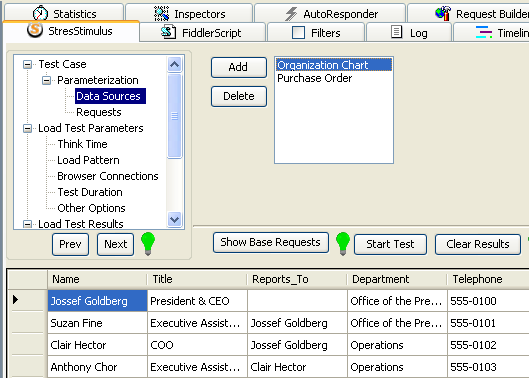This screenshot has width=529, height=378.
Task: Switch to the Statistics tab
Action: (64, 14)
